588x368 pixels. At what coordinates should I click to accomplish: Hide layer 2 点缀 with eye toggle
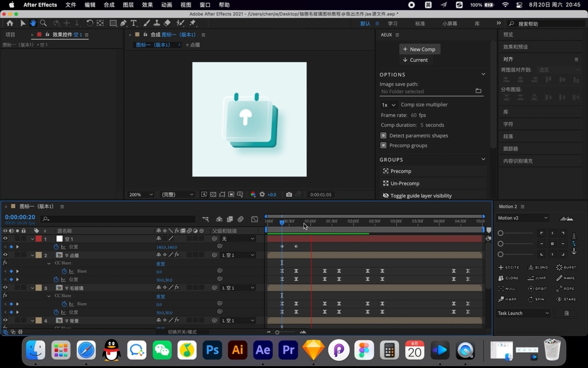(5, 255)
